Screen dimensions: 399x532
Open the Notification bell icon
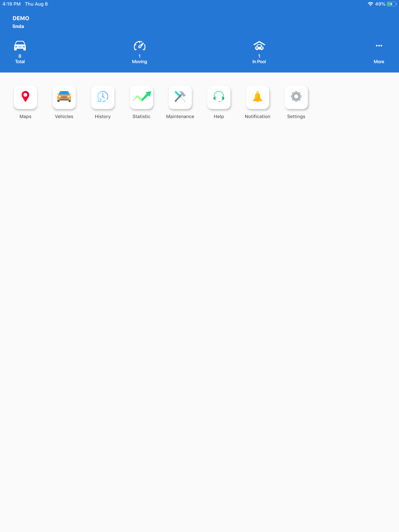click(x=257, y=97)
